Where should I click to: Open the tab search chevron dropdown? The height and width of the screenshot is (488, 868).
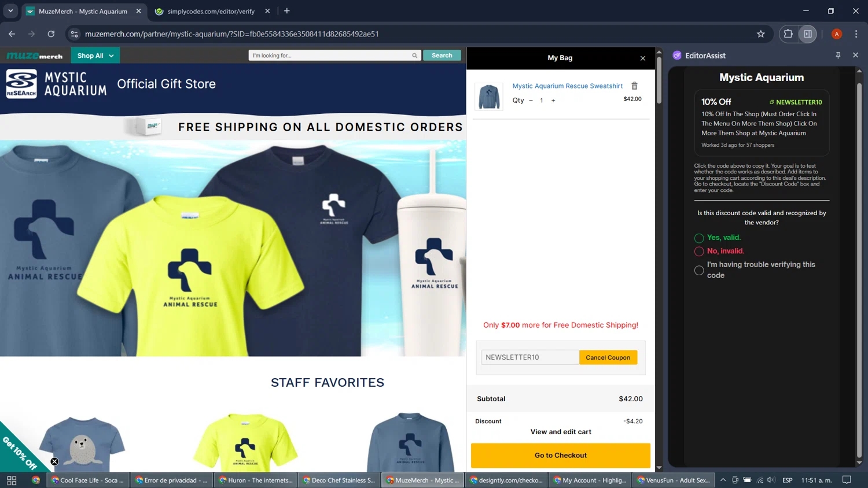(x=10, y=11)
